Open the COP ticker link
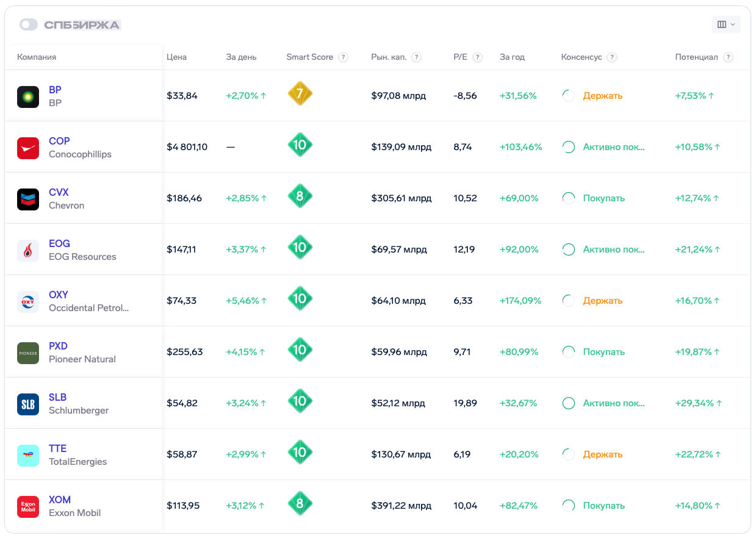756x538 pixels. pyautogui.click(x=59, y=141)
